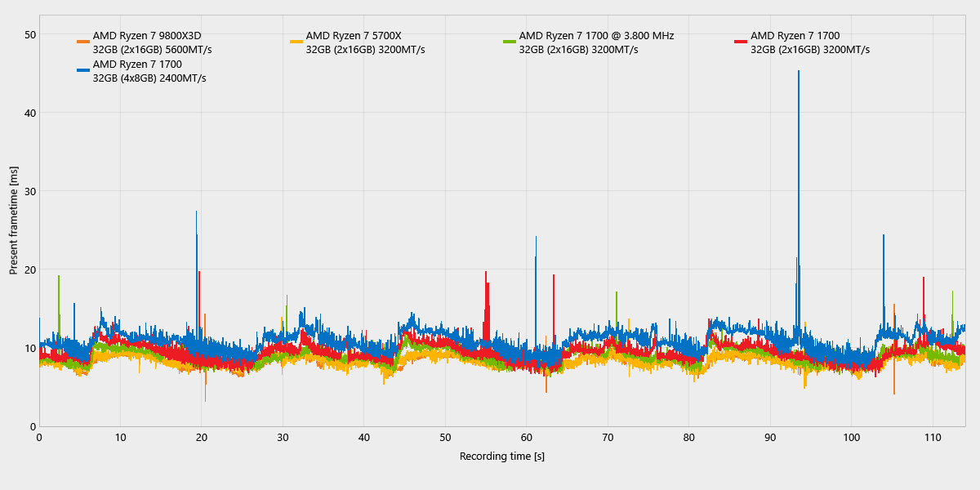Select the "32GB (2x16GB) 5600MT/s" legend text

tap(153, 50)
